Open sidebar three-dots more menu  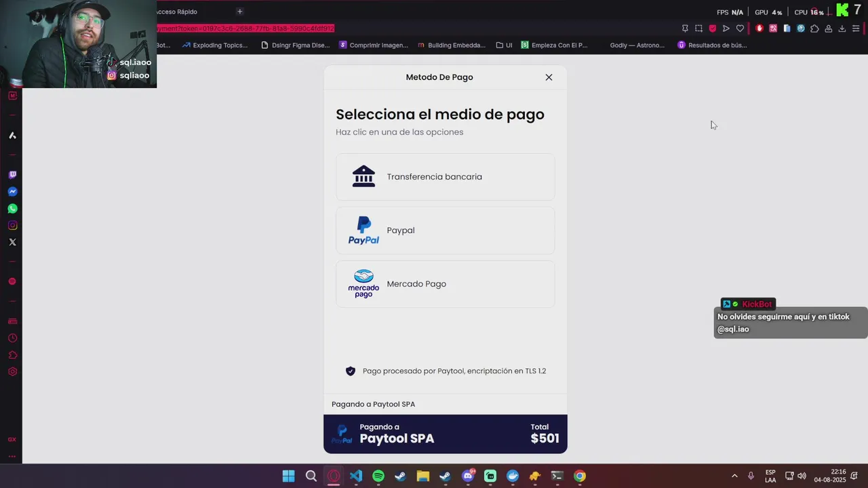click(x=12, y=456)
